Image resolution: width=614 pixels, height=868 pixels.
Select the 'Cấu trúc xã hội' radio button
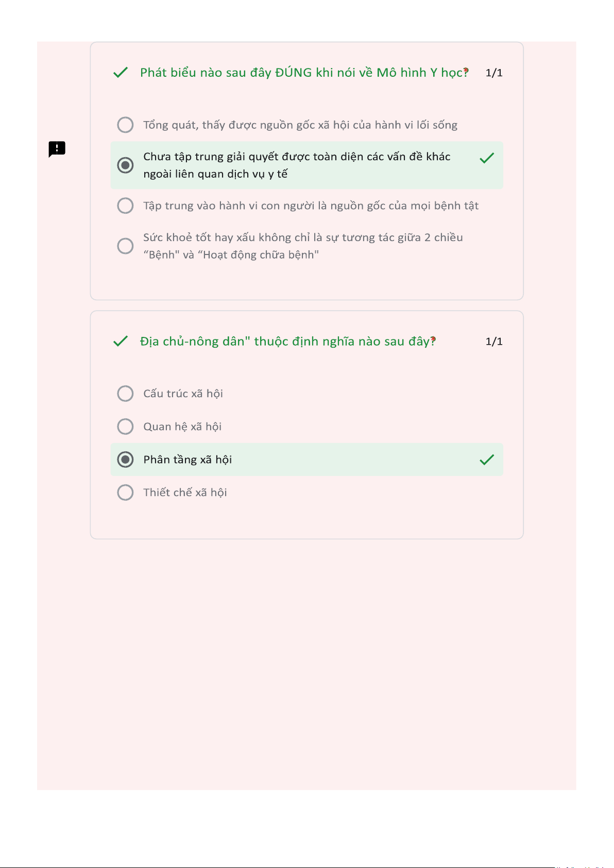[125, 394]
